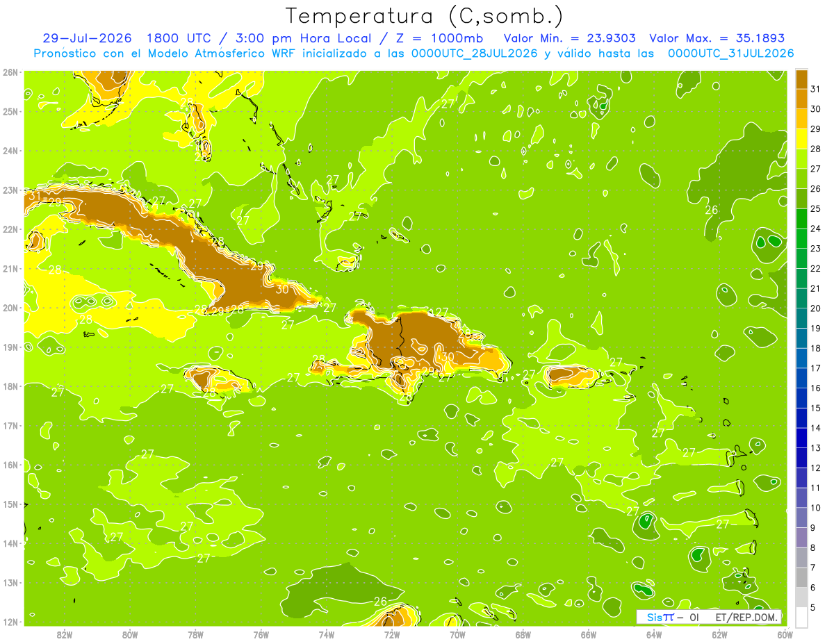Click the initialization time "0000UTC_28JUL2026"
834x644 pixels.
pyautogui.click(x=475, y=53)
